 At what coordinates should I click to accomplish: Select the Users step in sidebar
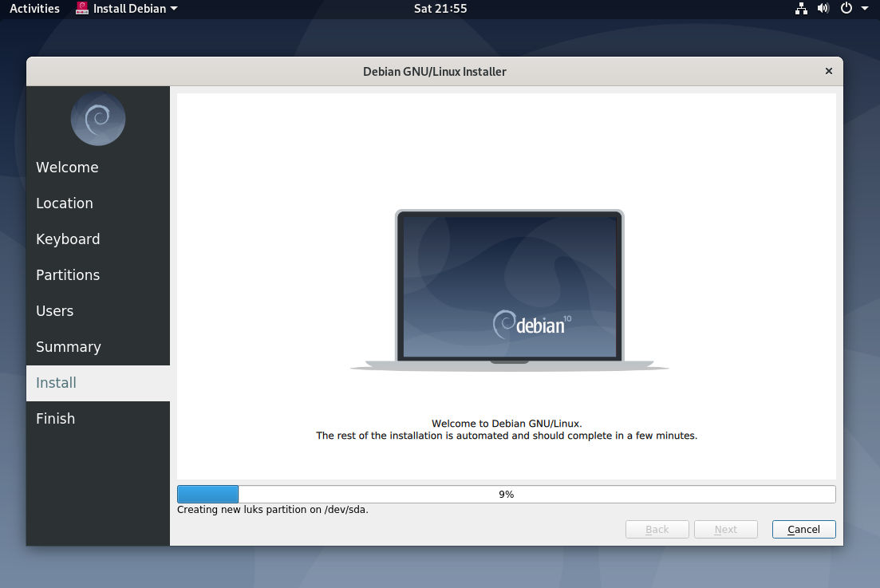click(98, 311)
